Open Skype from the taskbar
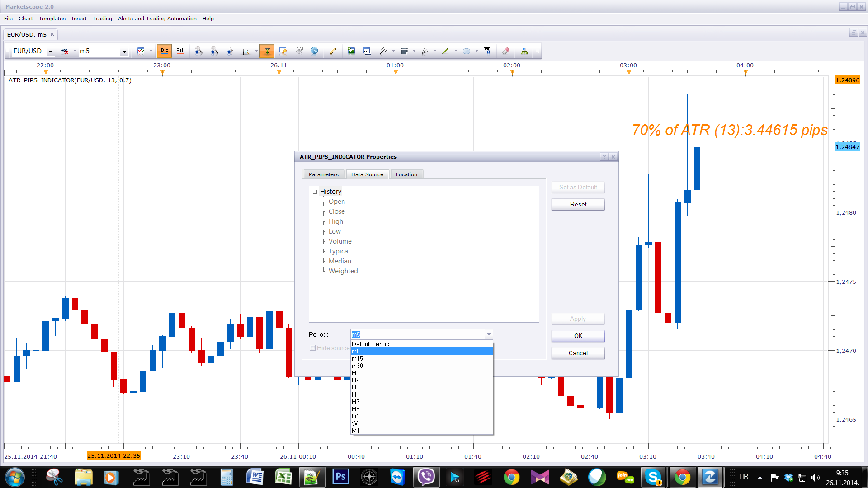The width and height of the screenshot is (868, 488). coord(653,477)
